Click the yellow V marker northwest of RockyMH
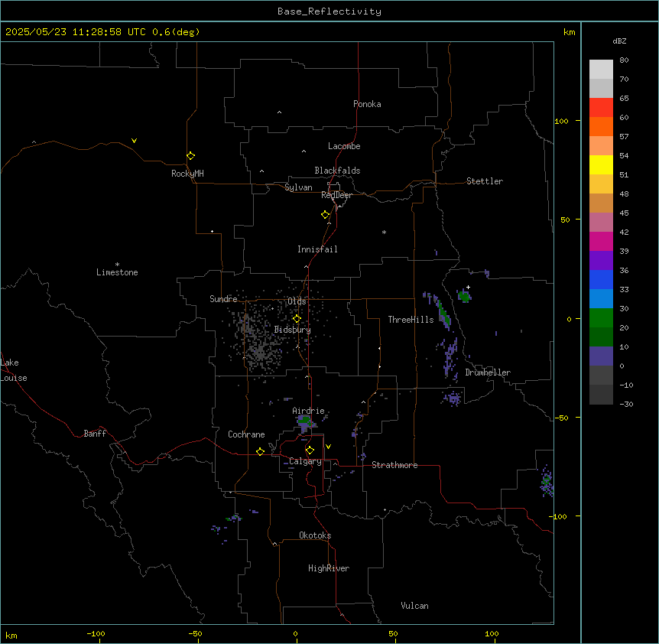Image resolution: width=659 pixels, height=644 pixels. [x=134, y=141]
